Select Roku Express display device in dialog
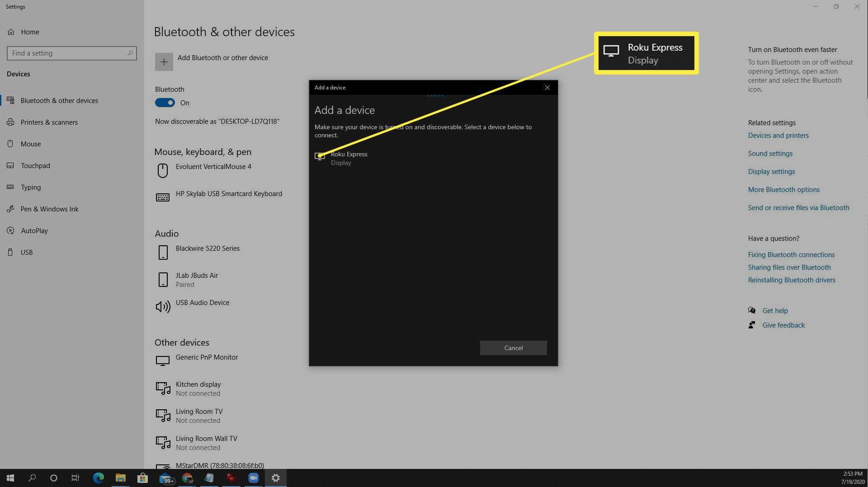Screen dimensions: 868x487 349,158
